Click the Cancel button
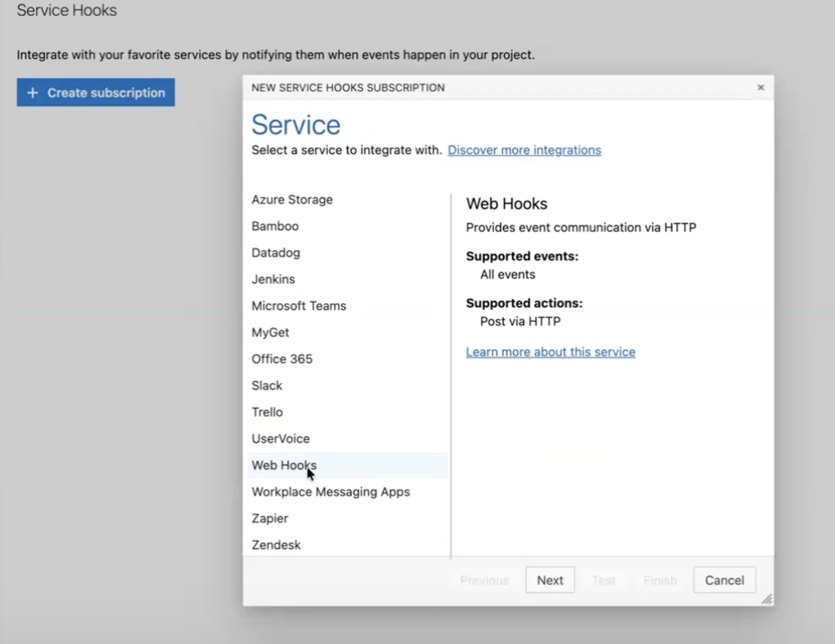This screenshot has height=644, width=835. pos(724,580)
